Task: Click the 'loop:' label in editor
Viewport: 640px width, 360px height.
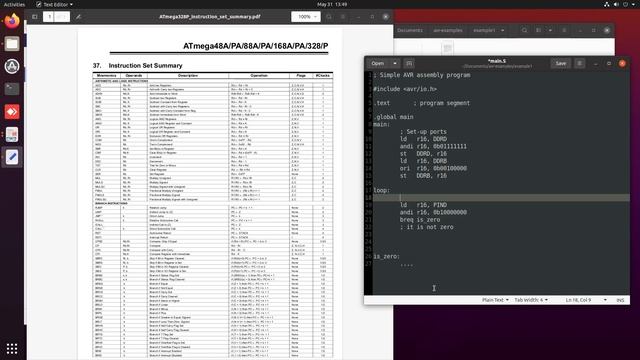Action: (382, 190)
